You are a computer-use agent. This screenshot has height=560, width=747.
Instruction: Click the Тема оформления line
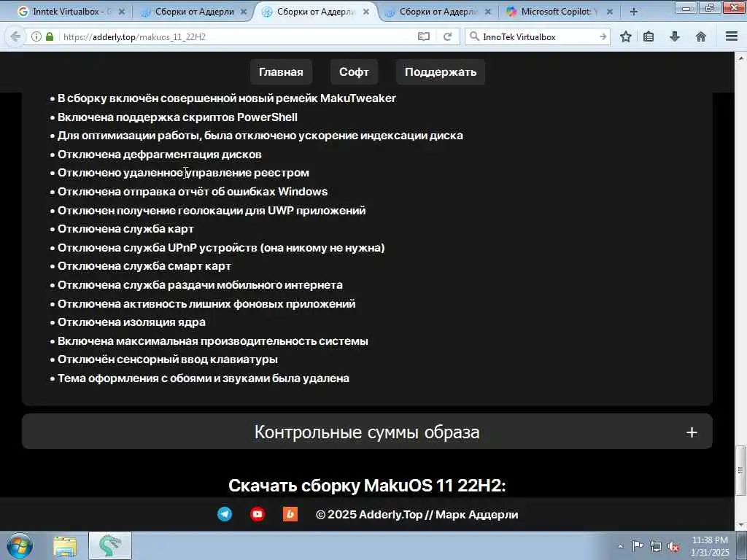tap(200, 378)
